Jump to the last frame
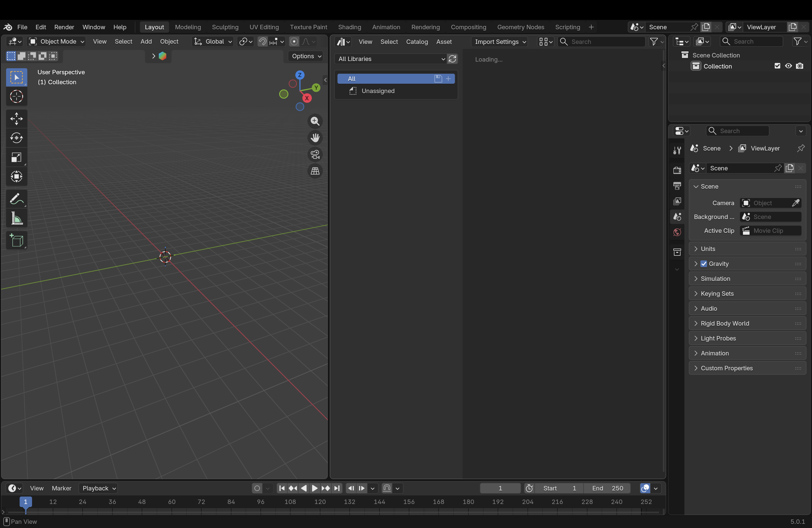The image size is (812, 528). 337,489
